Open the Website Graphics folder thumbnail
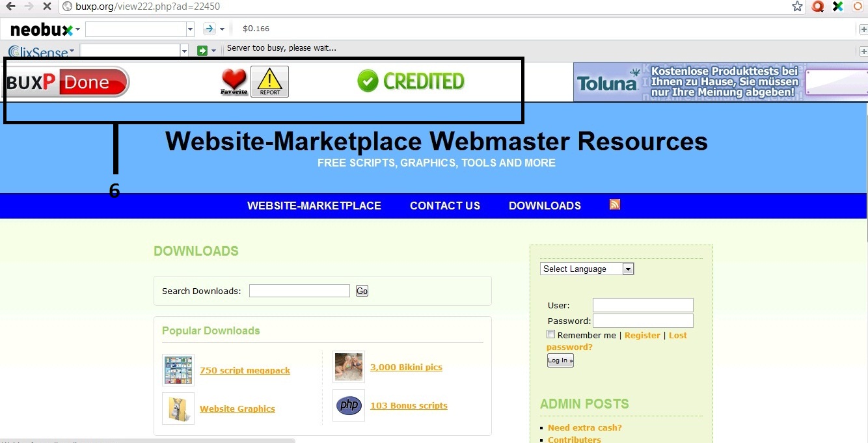 tap(178, 409)
